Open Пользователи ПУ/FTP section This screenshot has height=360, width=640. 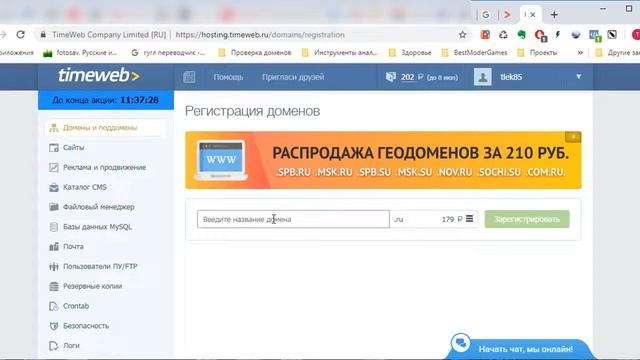click(x=100, y=266)
